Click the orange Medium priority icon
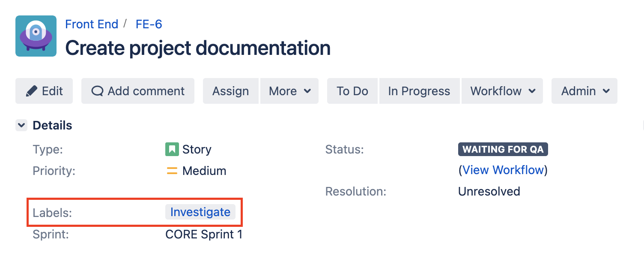This screenshot has width=644, height=271. [172, 171]
